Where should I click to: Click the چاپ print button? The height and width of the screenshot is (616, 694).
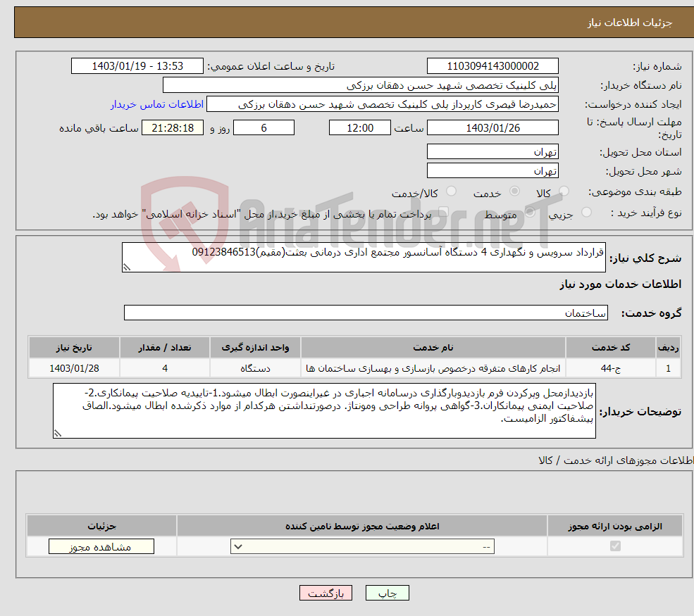388,593
